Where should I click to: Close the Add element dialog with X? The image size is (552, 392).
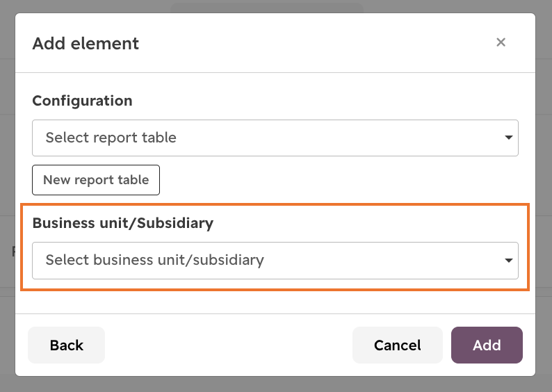[501, 42]
